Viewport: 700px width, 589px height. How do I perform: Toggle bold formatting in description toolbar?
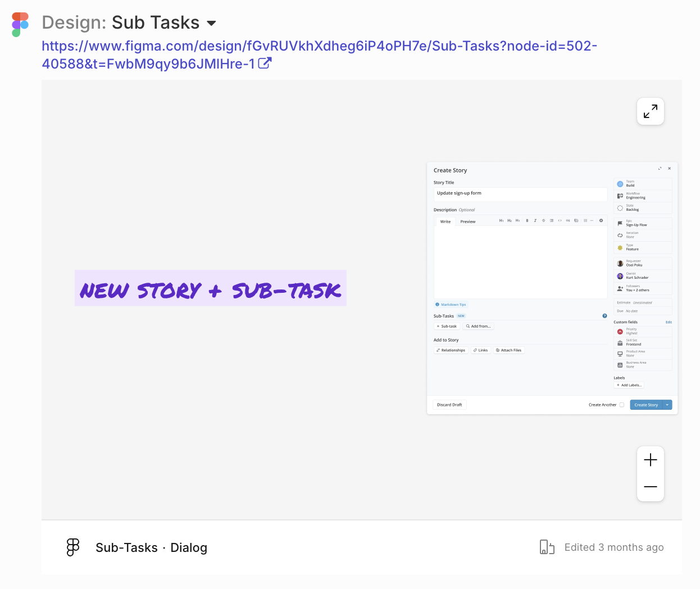point(527,220)
